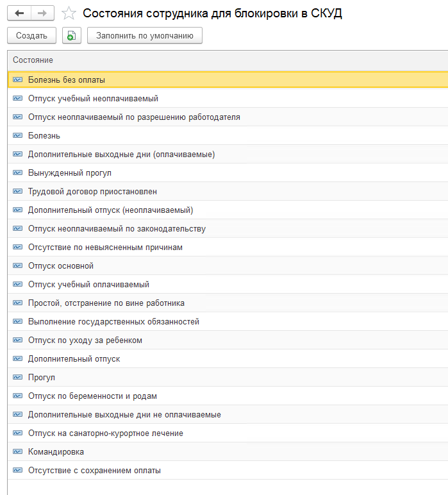Select Отсутствие с сохранением оплаты row
448x495 pixels.
click(x=94, y=471)
